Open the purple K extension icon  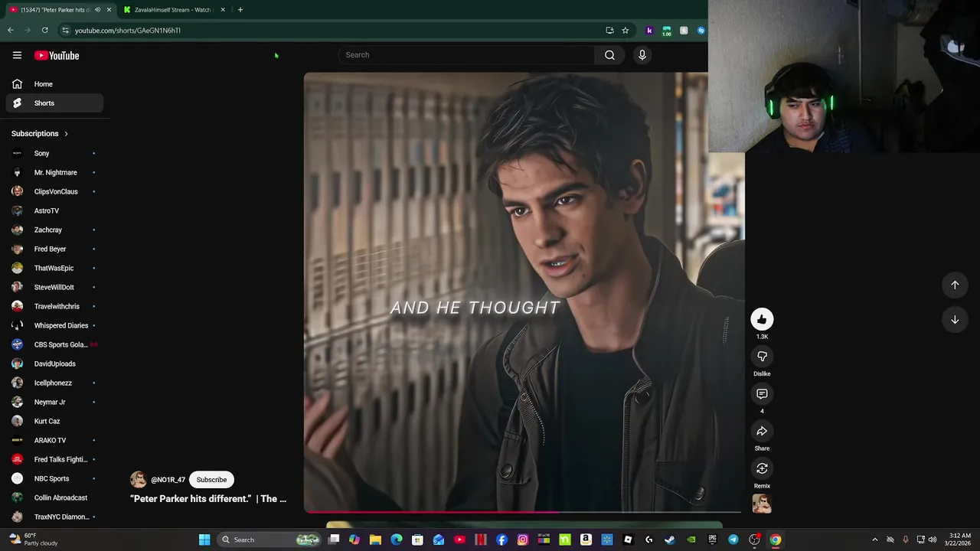649,31
